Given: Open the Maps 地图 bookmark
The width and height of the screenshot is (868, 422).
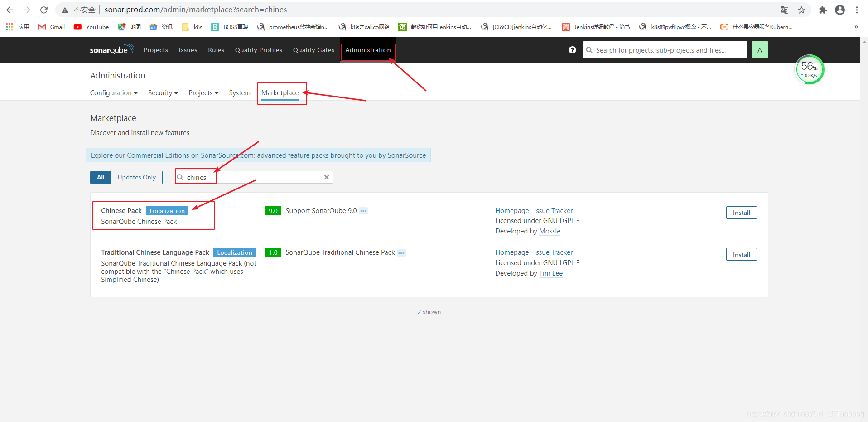Looking at the screenshot, I should coord(129,27).
